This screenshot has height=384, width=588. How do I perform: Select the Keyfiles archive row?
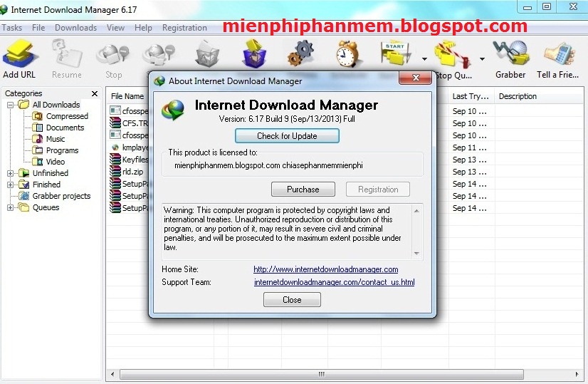(x=130, y=160)
